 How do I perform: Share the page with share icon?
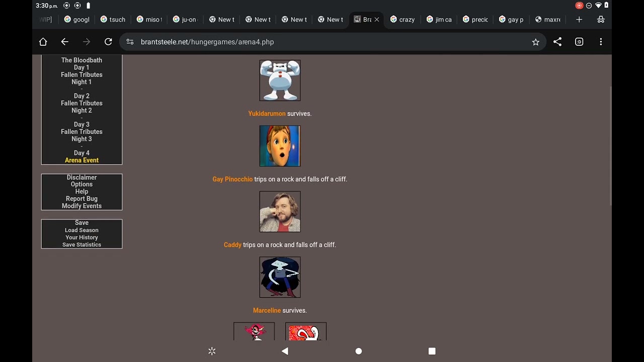tap(557, 42)
